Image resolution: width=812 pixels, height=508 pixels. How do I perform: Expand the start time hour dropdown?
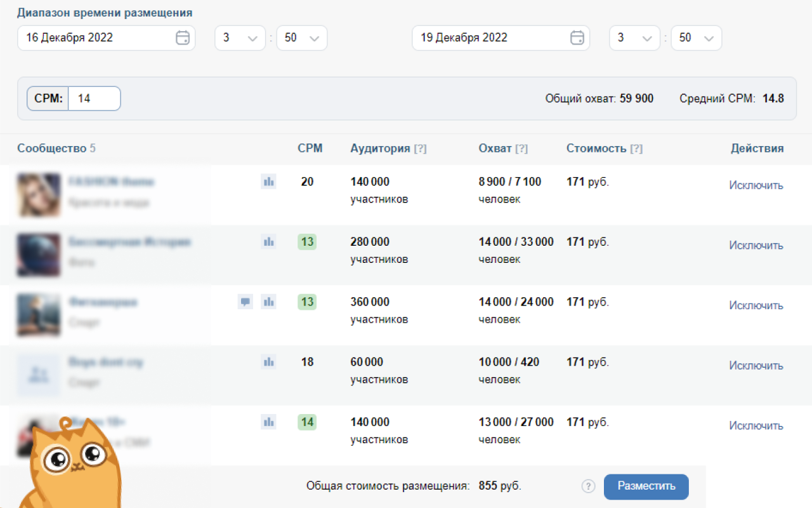[240, 38]
